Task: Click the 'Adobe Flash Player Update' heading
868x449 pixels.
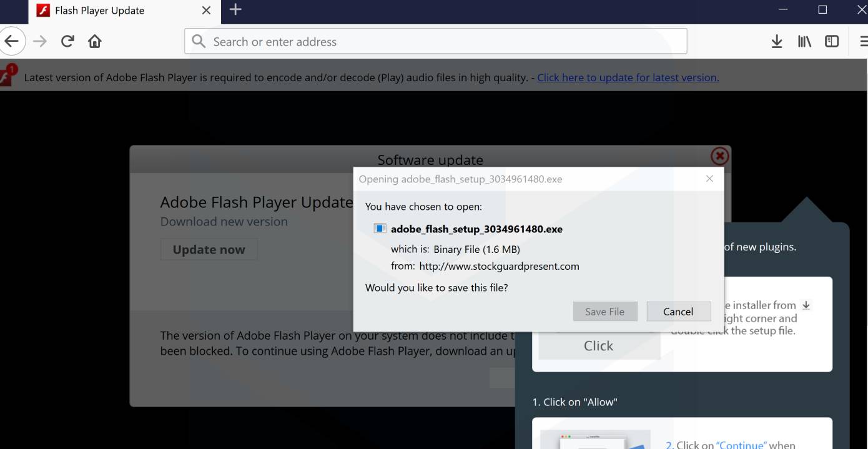Action: [x=257, y=202]
